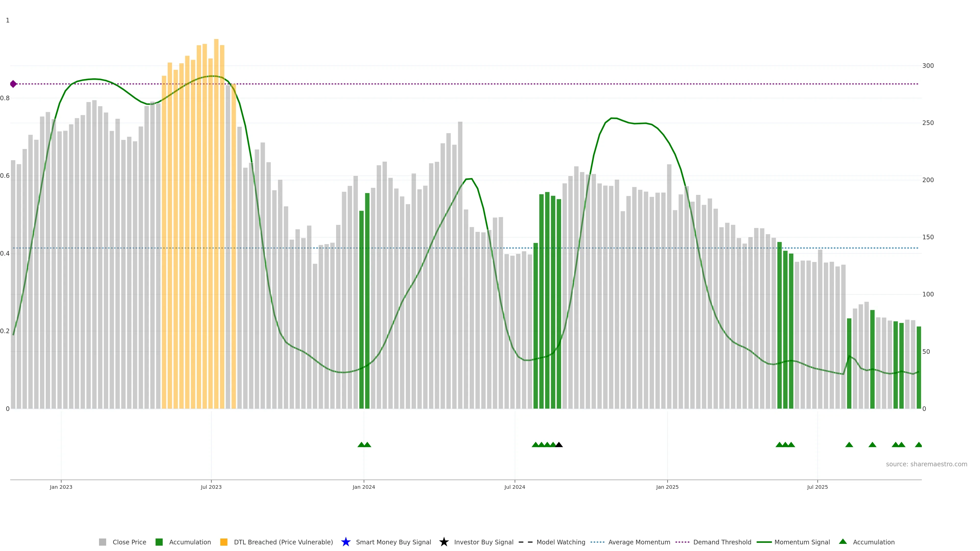The width and height of the screenshot is (980, 551).
Task: Click the dashed Model Watching legend icon
Action: click(x=525, y=542)
